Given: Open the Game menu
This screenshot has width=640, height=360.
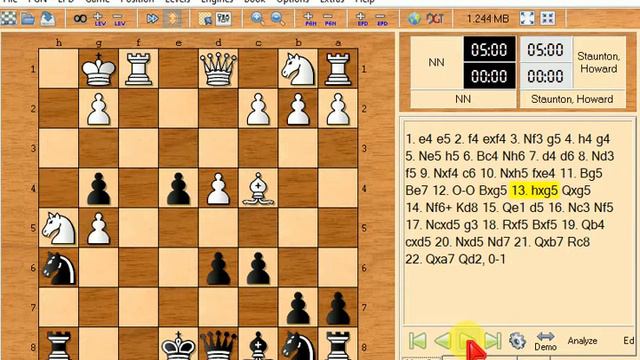Looking at the screenshot, I should tap(97, 2).
